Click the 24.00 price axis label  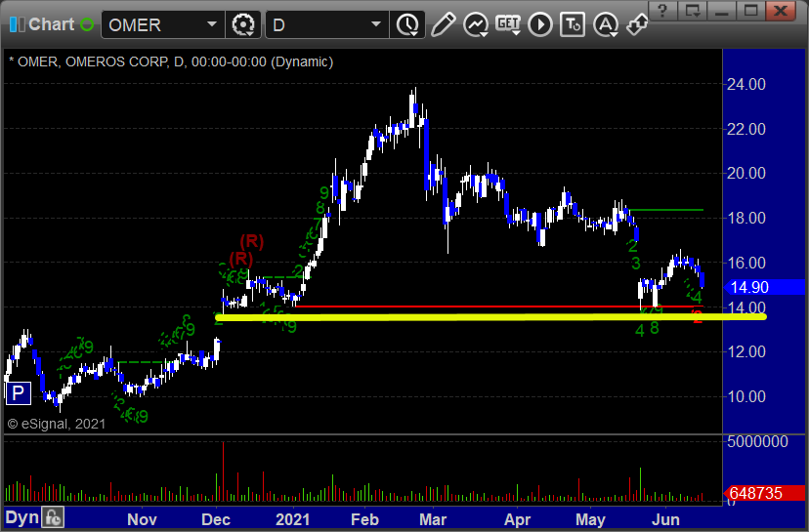point(746,84)
